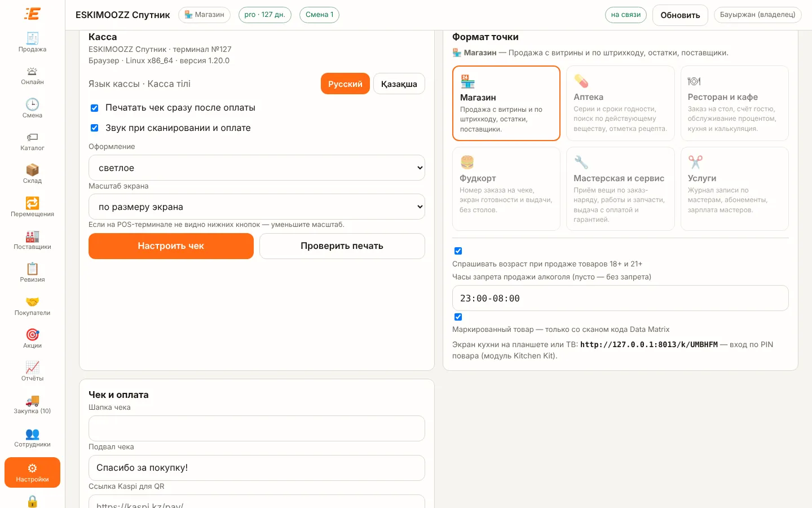Go to Онлайн orders in sidebar

[x=32, y=76]
